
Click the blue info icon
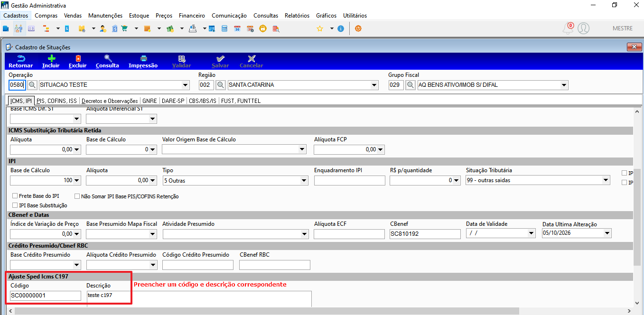pos(341,28)
